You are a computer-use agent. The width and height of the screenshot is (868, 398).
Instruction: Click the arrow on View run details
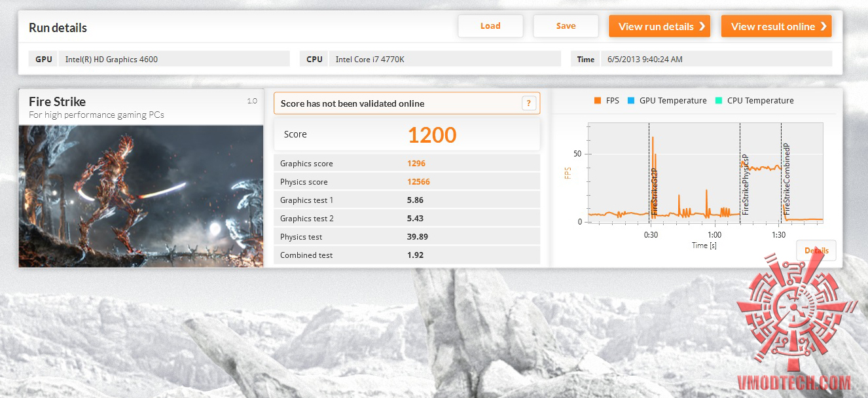tap(702, 26)
